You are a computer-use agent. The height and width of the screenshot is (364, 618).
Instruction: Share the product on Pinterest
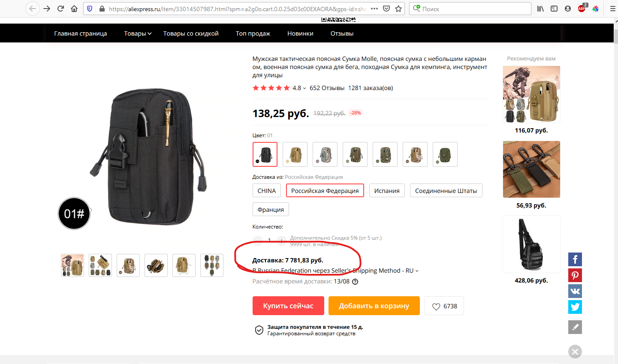[x=575, y=275]
